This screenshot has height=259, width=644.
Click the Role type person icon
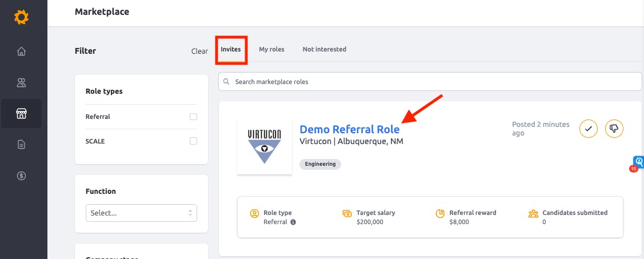255,213
